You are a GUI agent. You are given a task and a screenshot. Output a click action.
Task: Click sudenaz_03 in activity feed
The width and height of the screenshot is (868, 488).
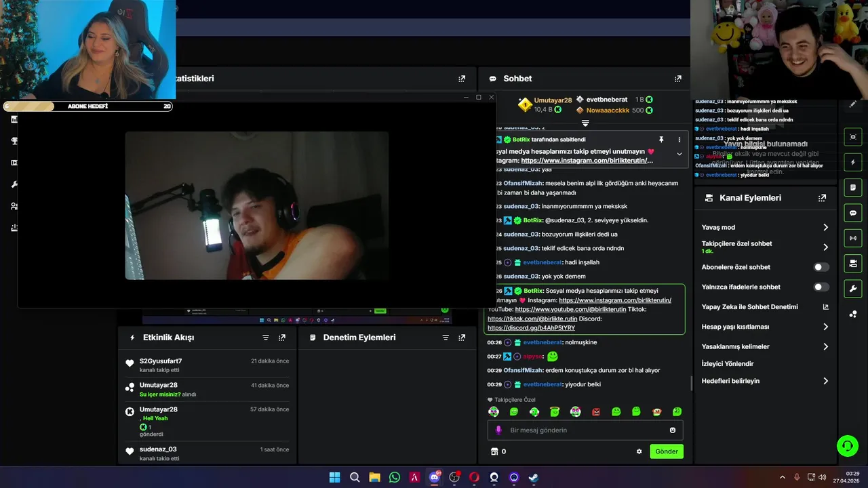tap(158, 449)
